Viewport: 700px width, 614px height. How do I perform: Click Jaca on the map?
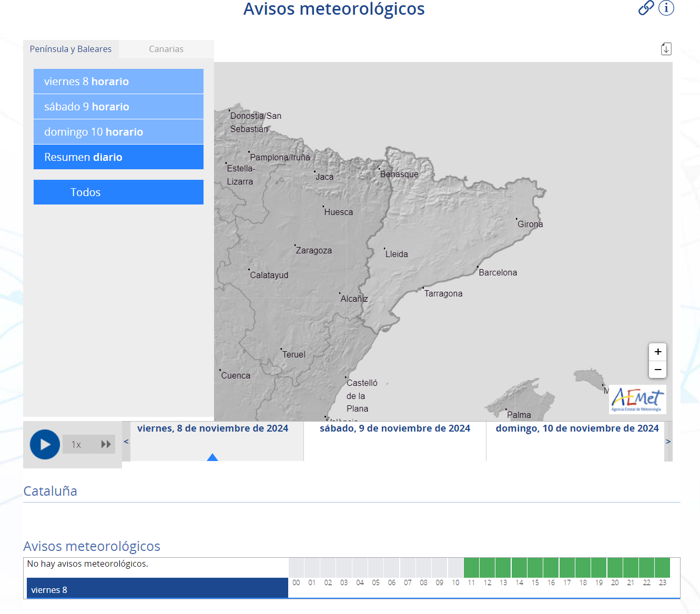pyautogui.click(x=324, y=177)
